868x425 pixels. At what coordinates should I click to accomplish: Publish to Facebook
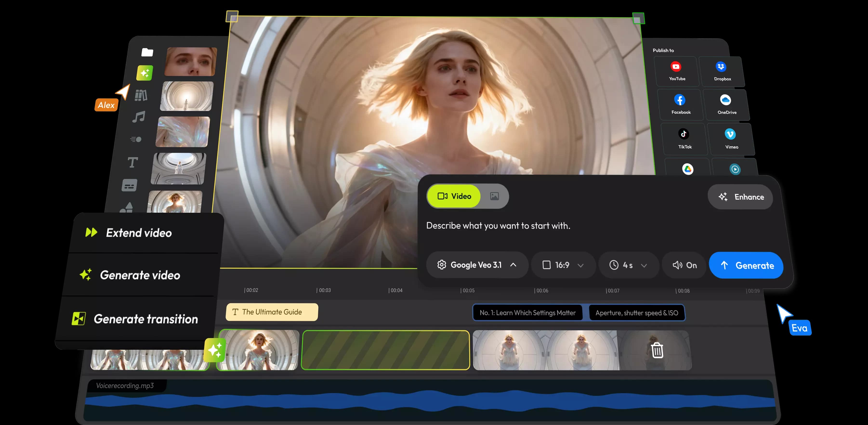(680, 105)
